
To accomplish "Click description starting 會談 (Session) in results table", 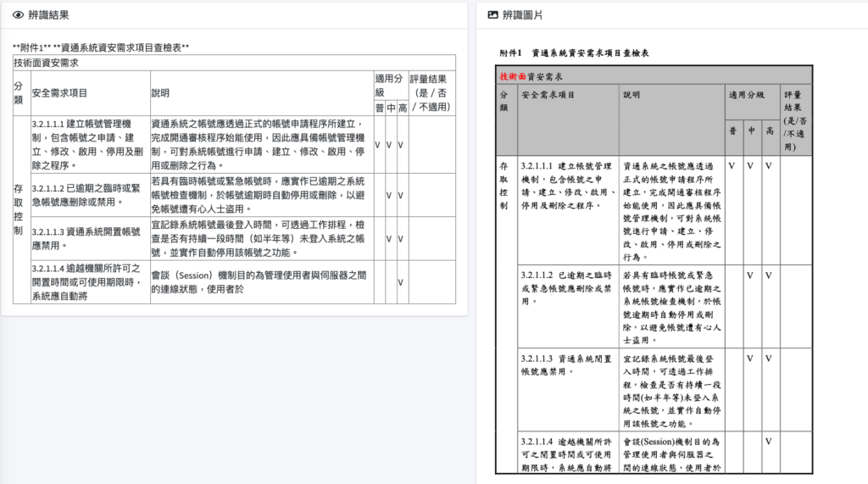I will tap(262, 282).
